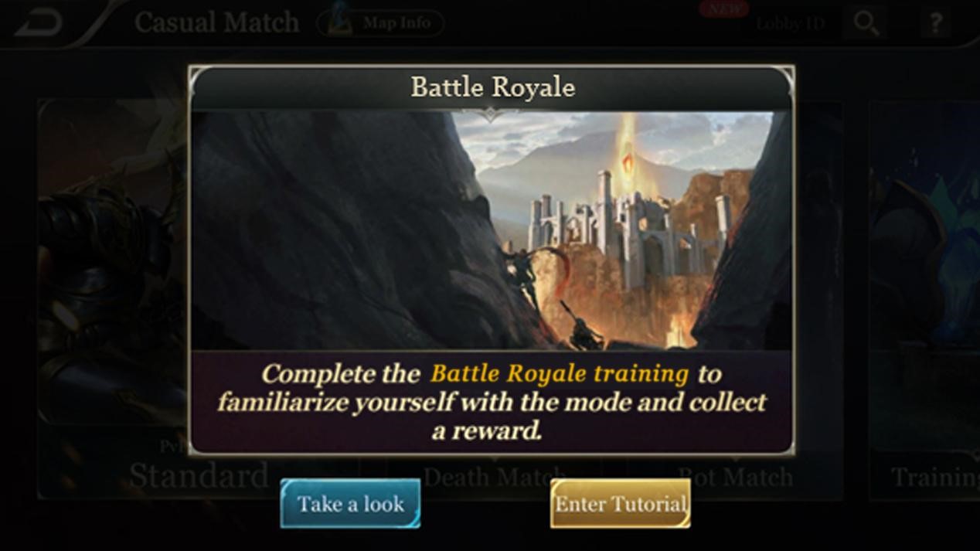Start the tutorial with Enter Tutorial
The image size is (980, 551).
click(x=620, y=504)
